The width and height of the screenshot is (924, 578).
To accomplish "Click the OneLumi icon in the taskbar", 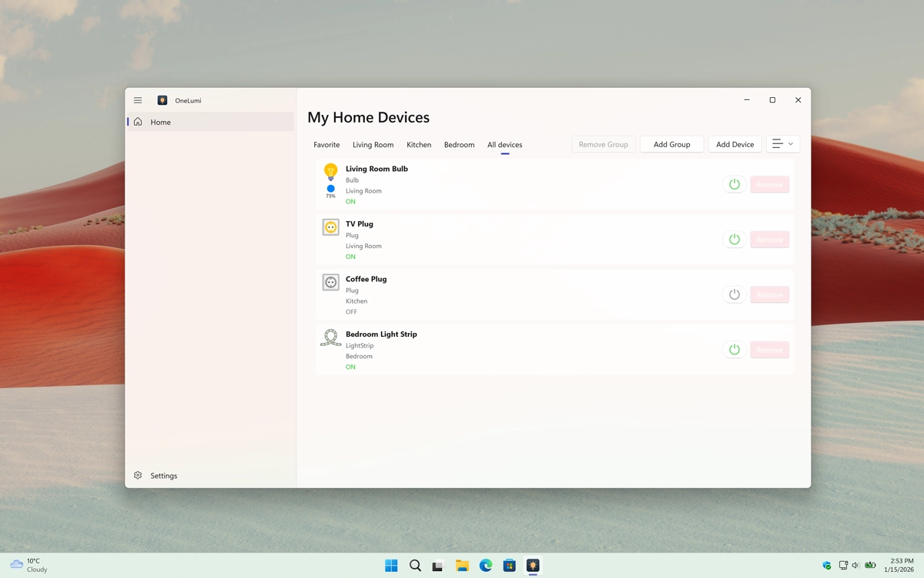I will [x=533, y=565].
